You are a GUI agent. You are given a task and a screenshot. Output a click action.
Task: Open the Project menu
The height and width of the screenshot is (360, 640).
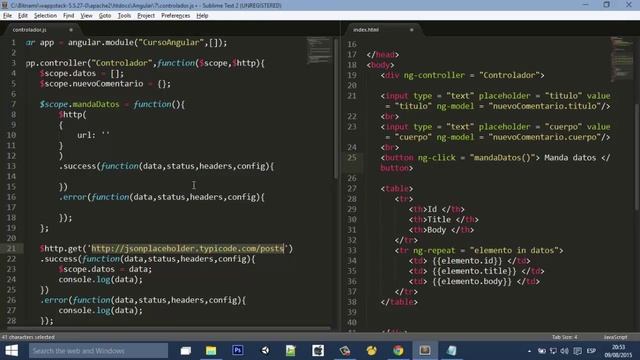[146, 16]
